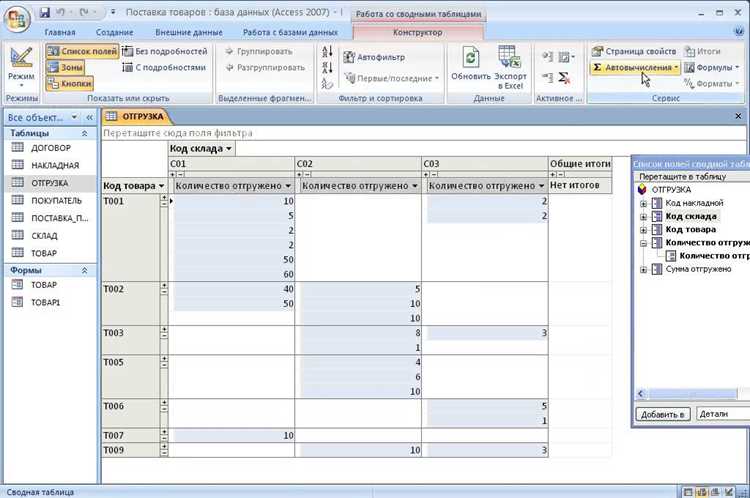The width and height of the screenshot is (750, 498).
Task: Collapse the Формы group
Action: (85, 270)
